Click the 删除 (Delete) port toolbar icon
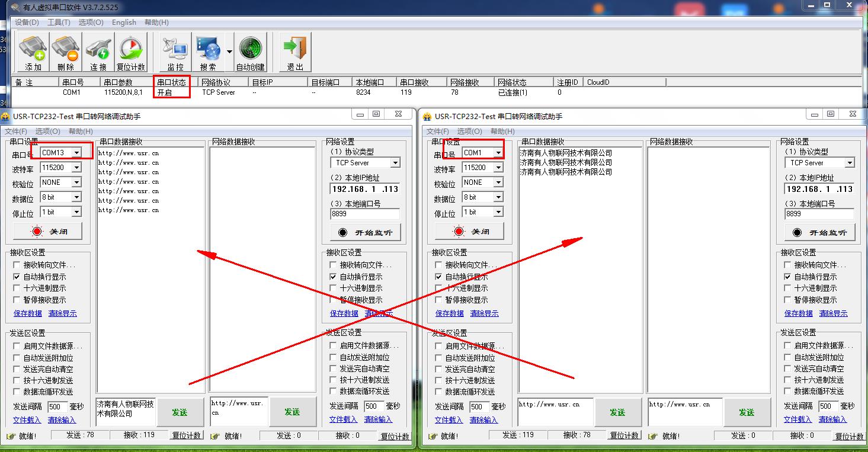The height and width of the screenshot is (452, 868). pyautogui.click(x=66, y=52)
